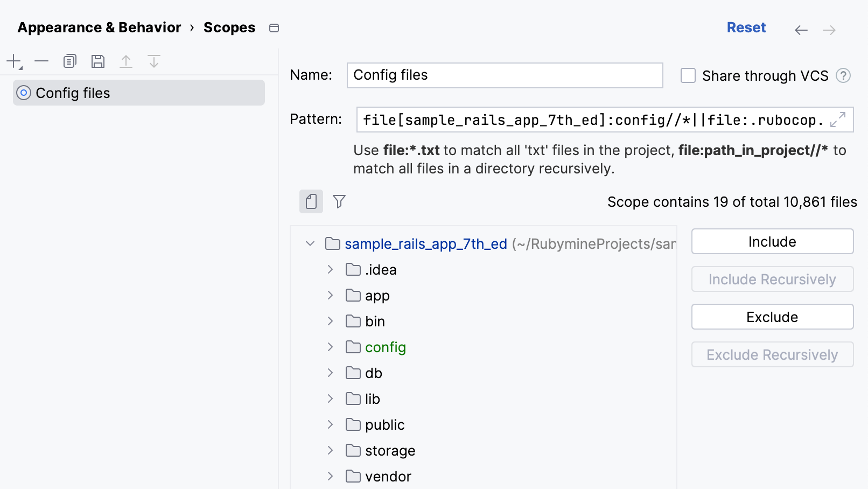Click the Reset link
Image resolution: width=868 pixels, height=489 pixels.
746,27
